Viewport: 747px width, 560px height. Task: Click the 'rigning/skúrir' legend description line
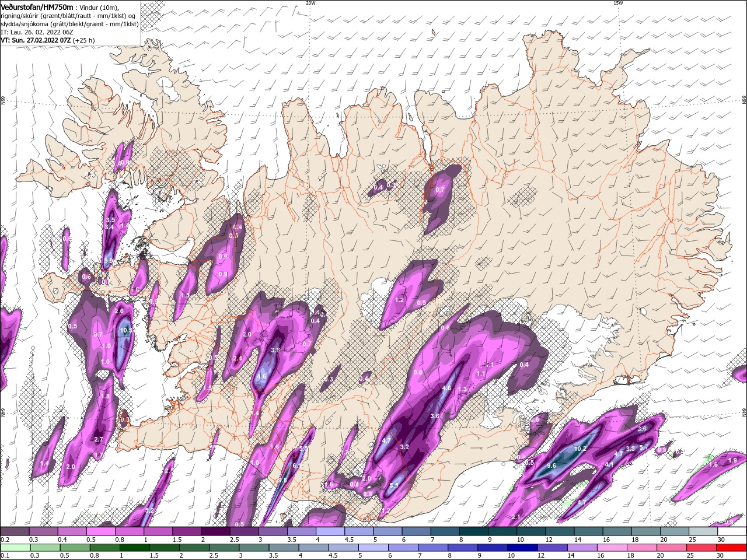pos(69,16)
